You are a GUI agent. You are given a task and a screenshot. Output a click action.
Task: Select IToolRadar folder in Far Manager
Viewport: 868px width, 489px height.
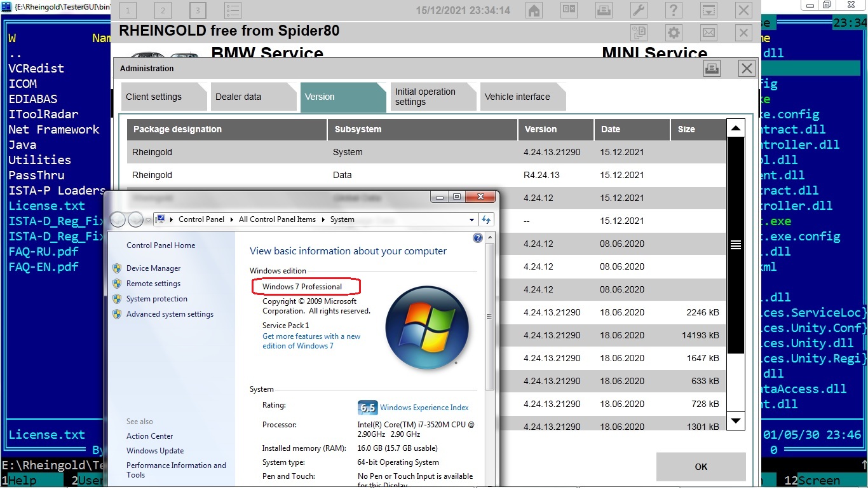coord(43,114)
